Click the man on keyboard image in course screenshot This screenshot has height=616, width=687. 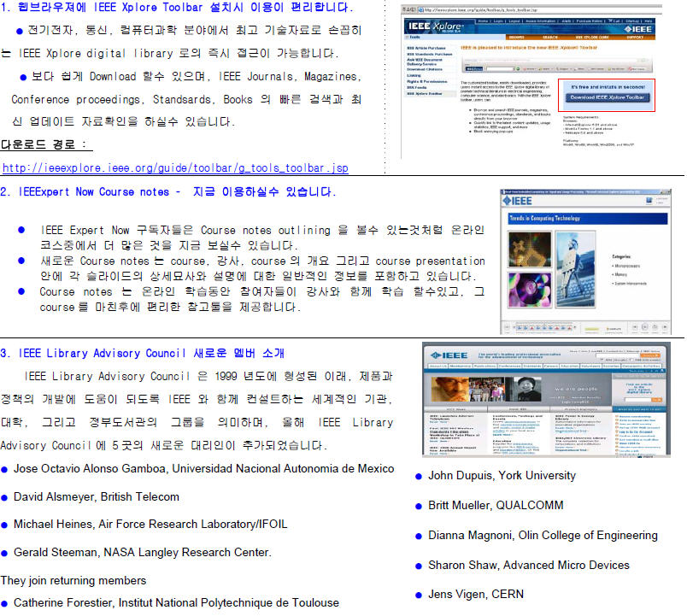(576, 269)
